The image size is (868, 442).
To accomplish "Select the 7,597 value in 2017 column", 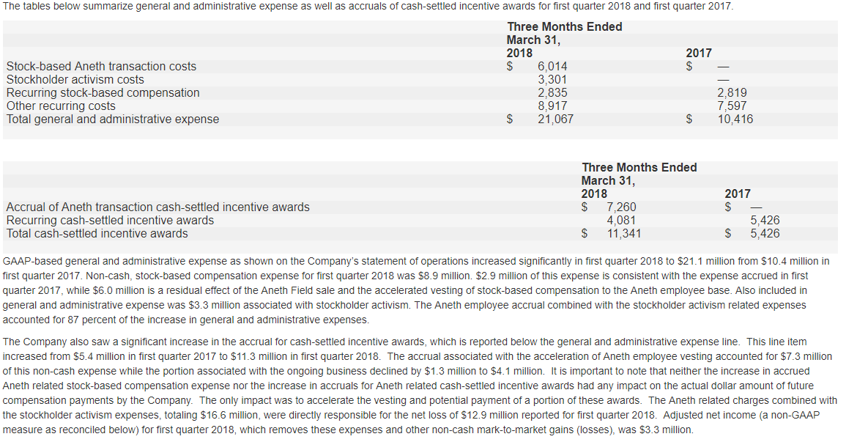I will tap(732, 106).
